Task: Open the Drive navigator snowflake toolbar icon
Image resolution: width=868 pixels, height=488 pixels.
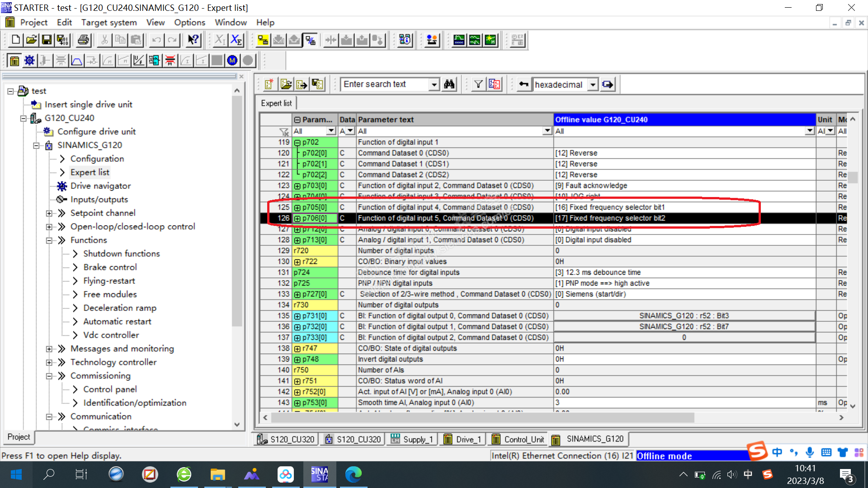Action: 29,61
